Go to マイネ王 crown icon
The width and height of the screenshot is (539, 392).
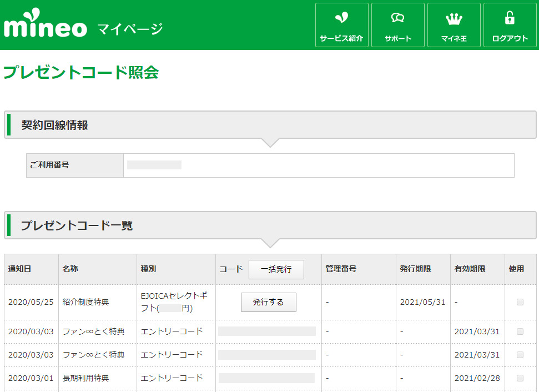click(454, 19)
